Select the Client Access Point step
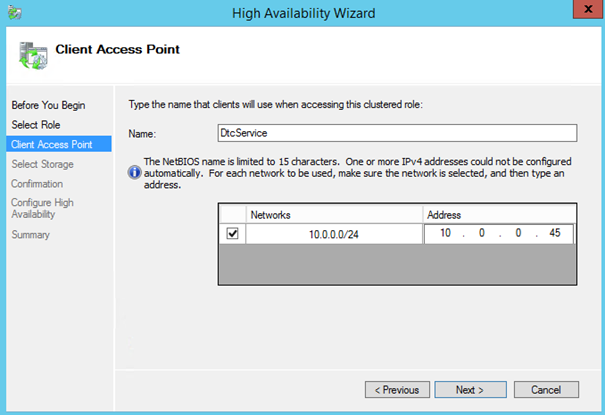The width and height of the screenshot is (605, 415). [51, 144]
